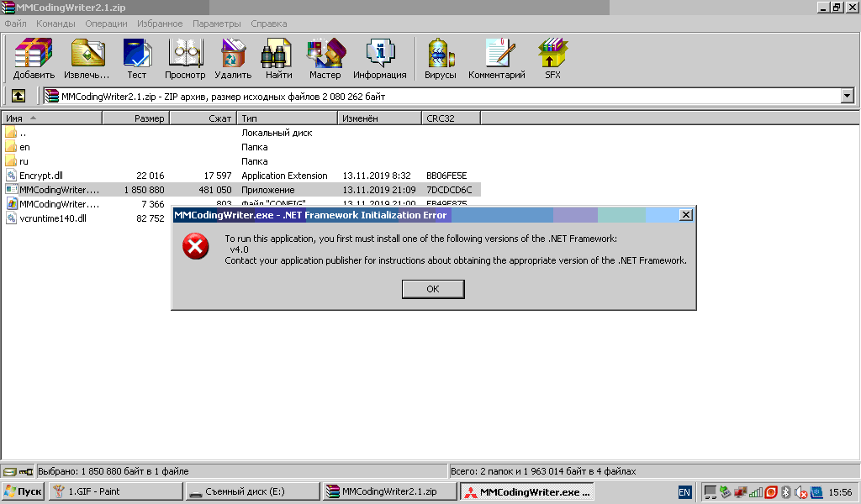The height and width of the screenshot is (504, 861).
Task: Open the archive path dropdown arrow
Action: coord(848,96)
